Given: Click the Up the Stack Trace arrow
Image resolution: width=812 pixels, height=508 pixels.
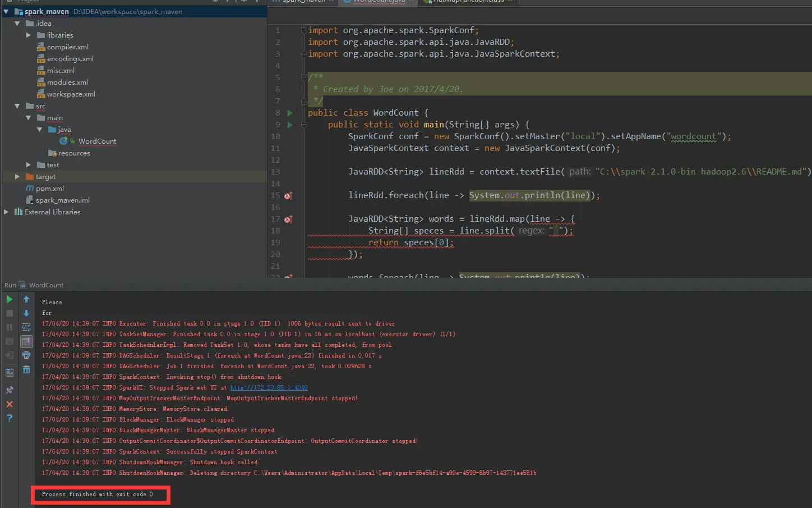Looking at the screenshot, I should (x=26, y=299).
